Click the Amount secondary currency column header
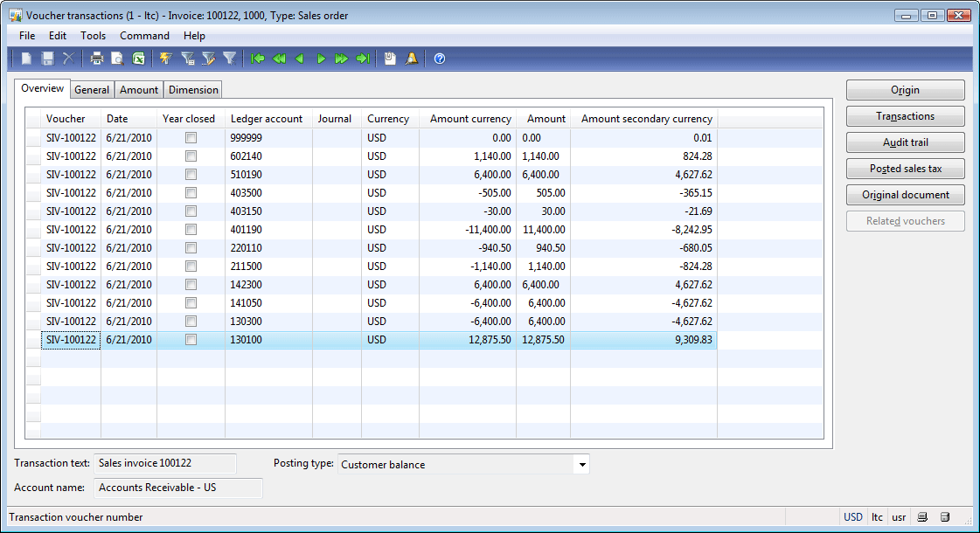 tap(643, 119)
